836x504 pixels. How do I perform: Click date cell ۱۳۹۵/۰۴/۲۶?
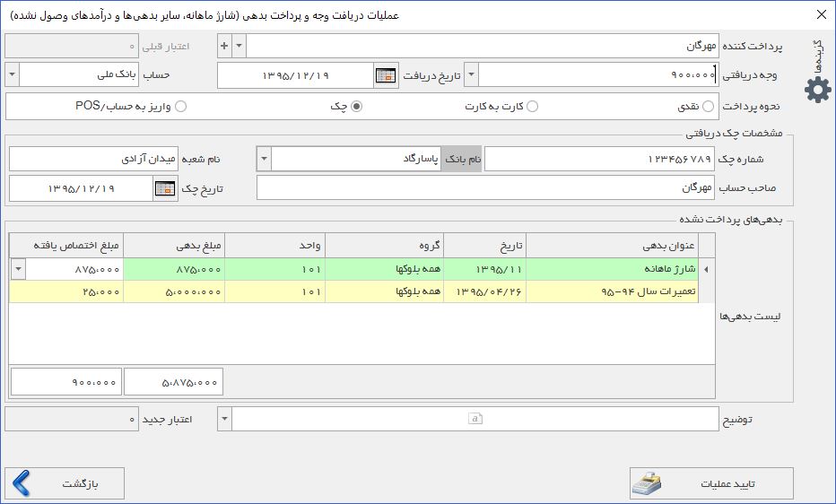pos(484,292)
